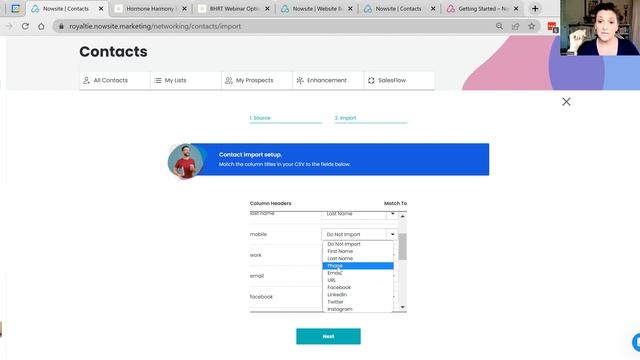This screenshot has width=640, height=360.
Task: Close the Hormone Harmony tab
Action: pyautogui.click(x=184, y=9)
